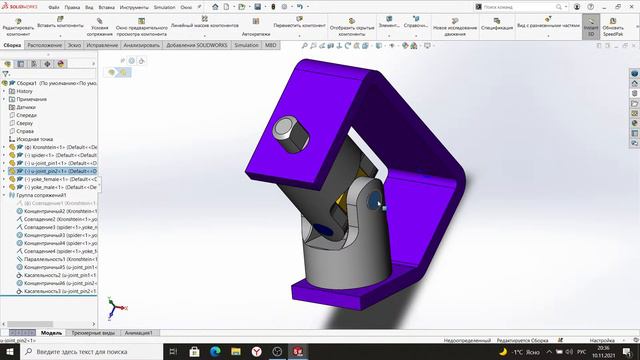
Task: Switch to the Эскиз ribbon tab
Action: [x=74, y=45]
